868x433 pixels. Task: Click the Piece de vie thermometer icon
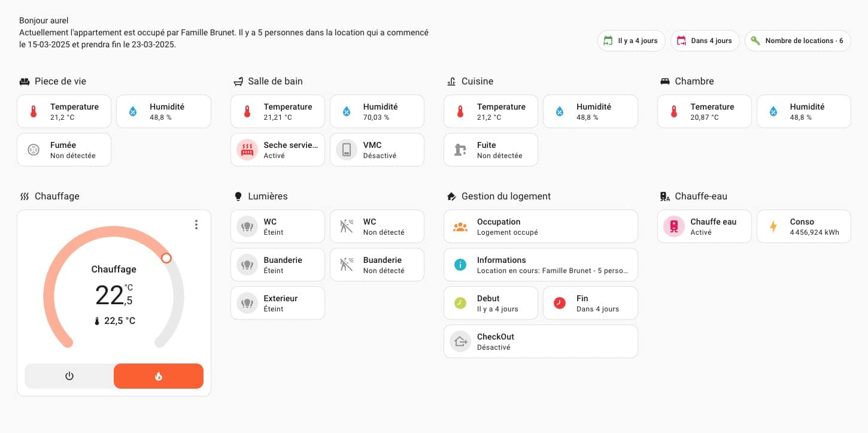(34, 111)
